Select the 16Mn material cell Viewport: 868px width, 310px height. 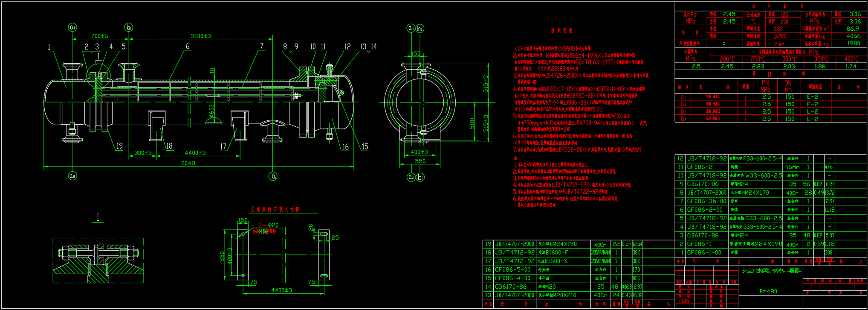pyautogui.click(x=792, y=167)
